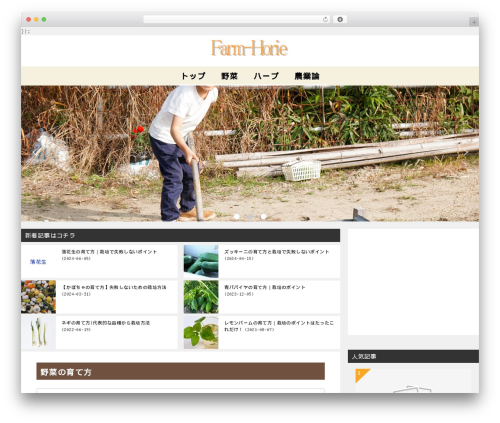Open the かぼちゃの育て方 article link

coord(114,287)
